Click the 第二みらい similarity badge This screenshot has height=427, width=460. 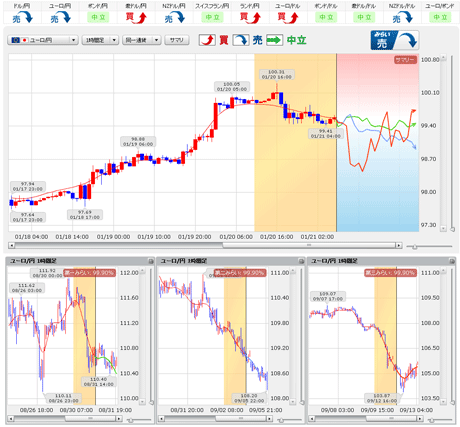[240, 273]
